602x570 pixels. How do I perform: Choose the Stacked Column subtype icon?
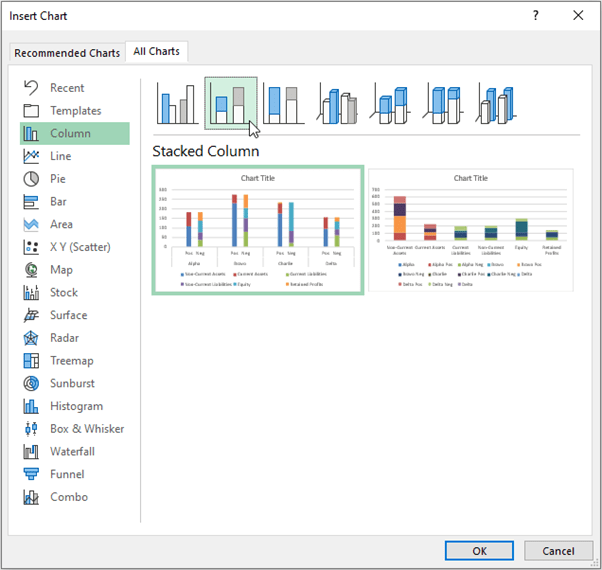point(231,103)
